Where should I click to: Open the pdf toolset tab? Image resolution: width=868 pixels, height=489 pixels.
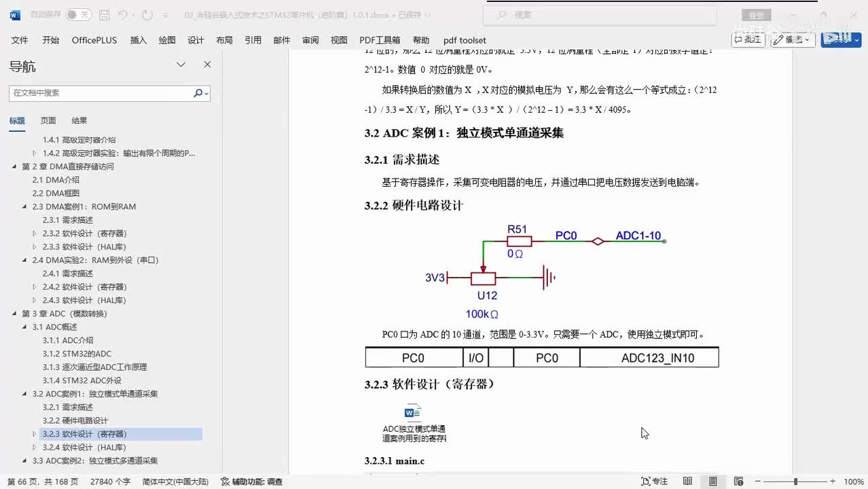(465, 40)
